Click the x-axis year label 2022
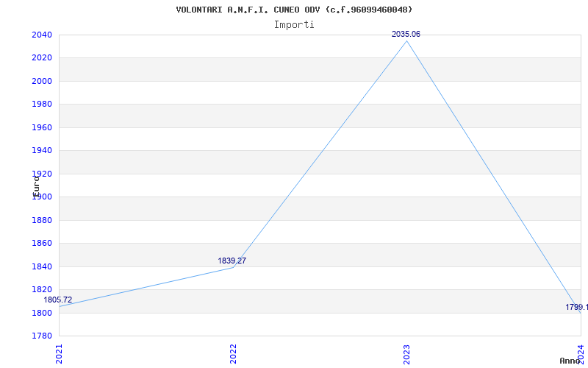This screenshot has width=588, height=368. 233,354
